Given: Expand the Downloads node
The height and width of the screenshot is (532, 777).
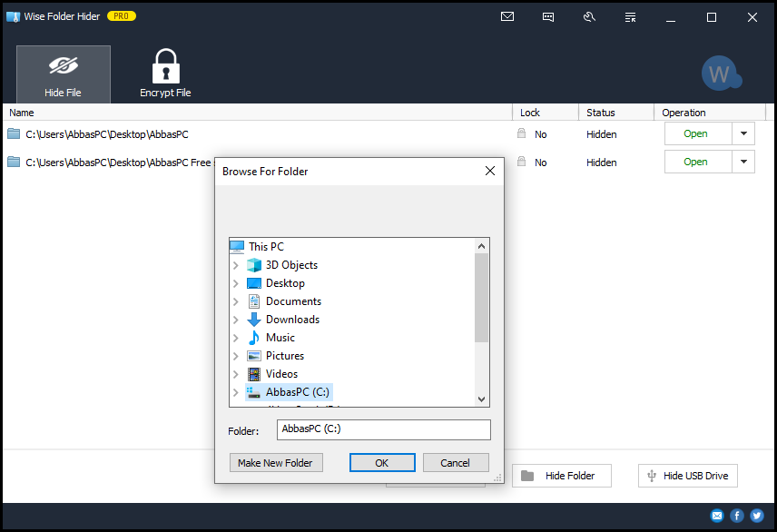Looking at the screenshot, I should tap(236, 320).
